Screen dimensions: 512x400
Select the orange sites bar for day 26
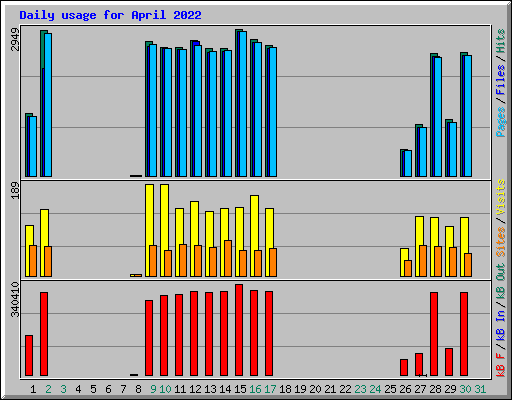tap(408, 269)
